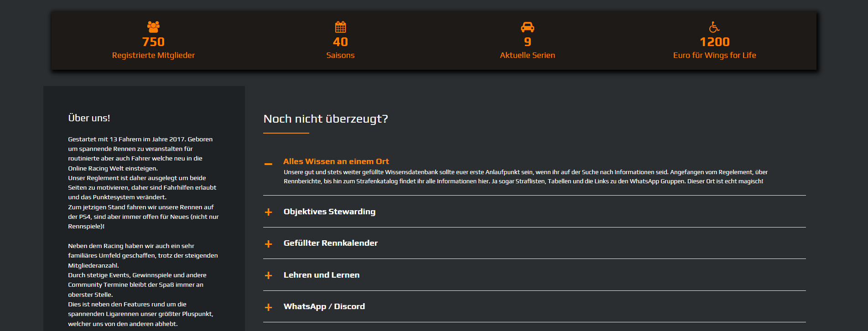Image resolution: width=868 pixels, height=331 pixels.
Task: Open the WhatsApp / Discord accordion title
Action: coord(324,306)
